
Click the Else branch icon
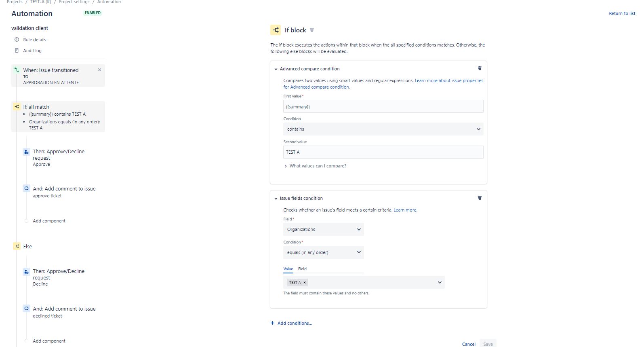(17, 246)
